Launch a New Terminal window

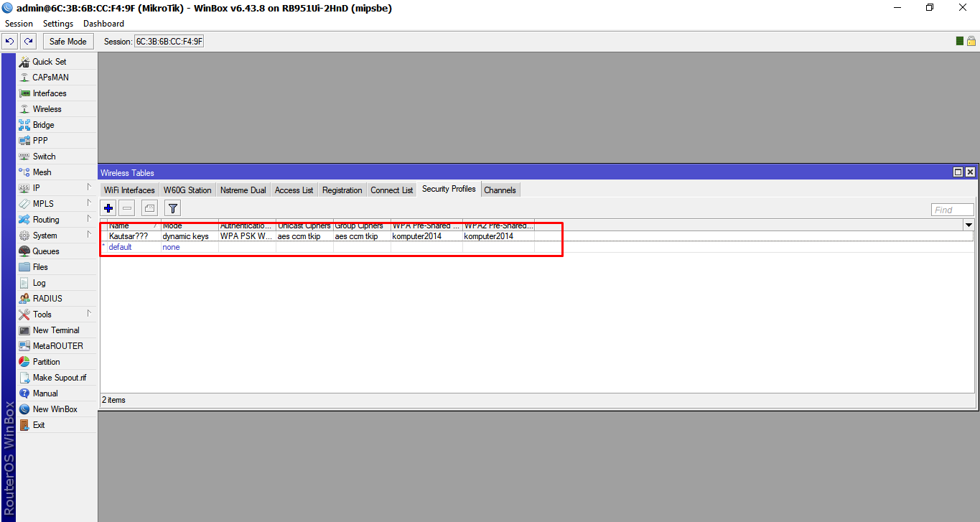pyautogui.click(x=53, y=330)
